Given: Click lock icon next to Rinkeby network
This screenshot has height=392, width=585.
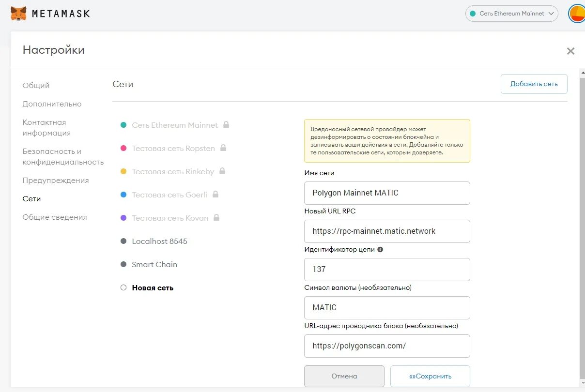Looking at the screenshot, I should (222, 171).
